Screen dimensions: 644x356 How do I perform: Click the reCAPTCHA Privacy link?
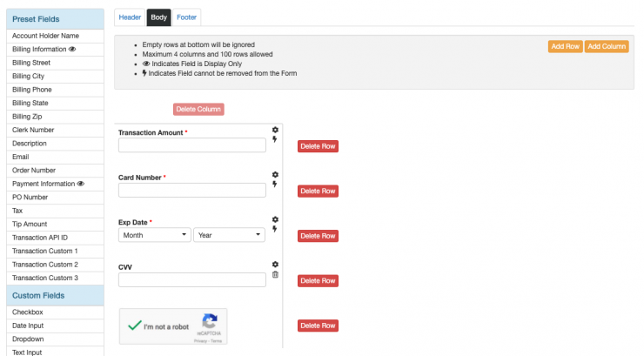[200, 341]
